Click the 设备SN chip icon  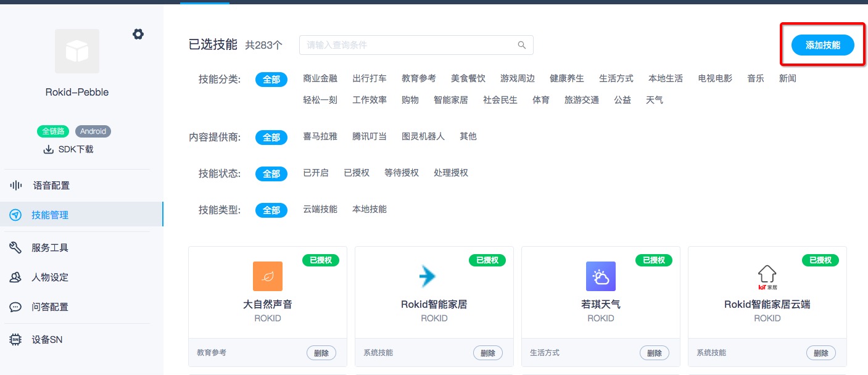[15, 340]
